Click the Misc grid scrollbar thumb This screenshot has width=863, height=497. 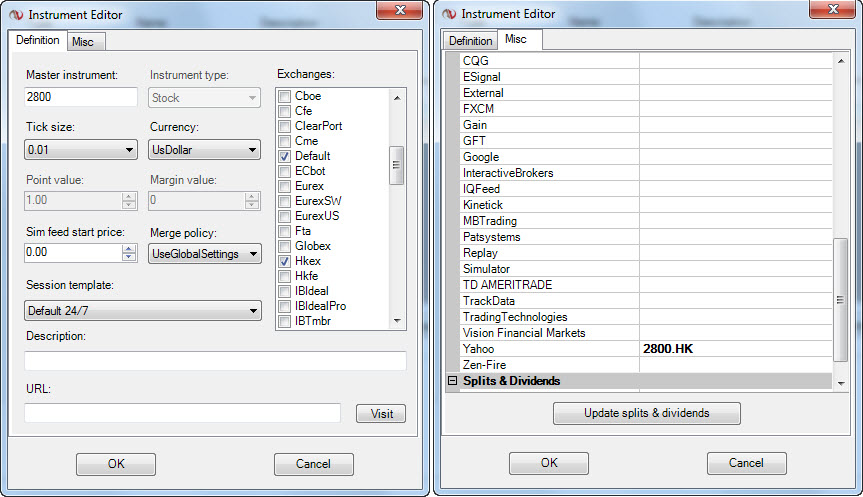(840, 300)
